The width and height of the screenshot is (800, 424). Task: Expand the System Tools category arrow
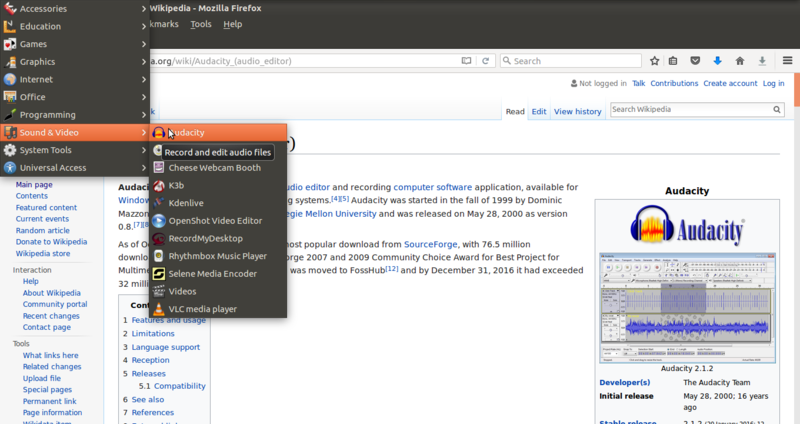click(x=144, y=150)
